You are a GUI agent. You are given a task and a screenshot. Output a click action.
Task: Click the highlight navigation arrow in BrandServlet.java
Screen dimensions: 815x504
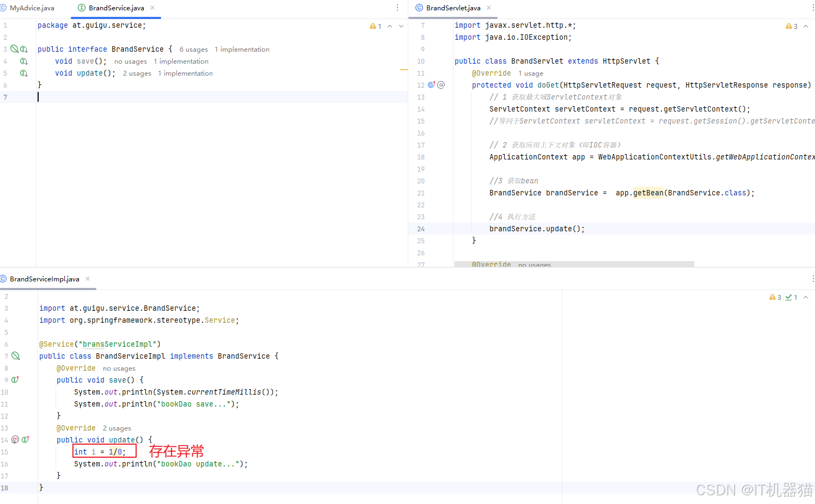(x=806, y=26)
